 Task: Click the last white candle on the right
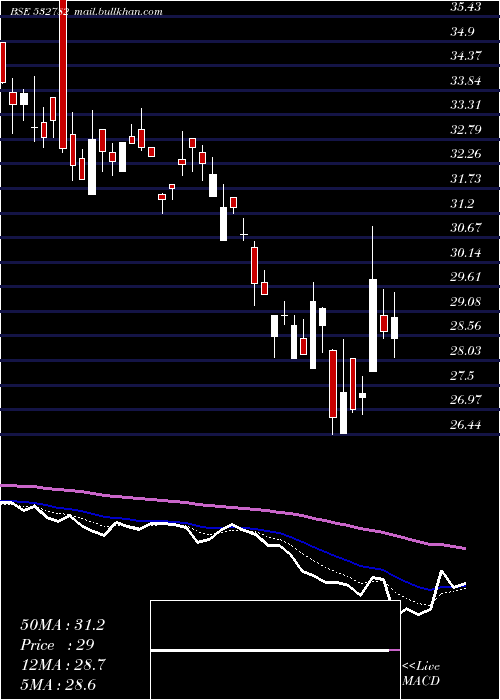click(x=394, y=328)
